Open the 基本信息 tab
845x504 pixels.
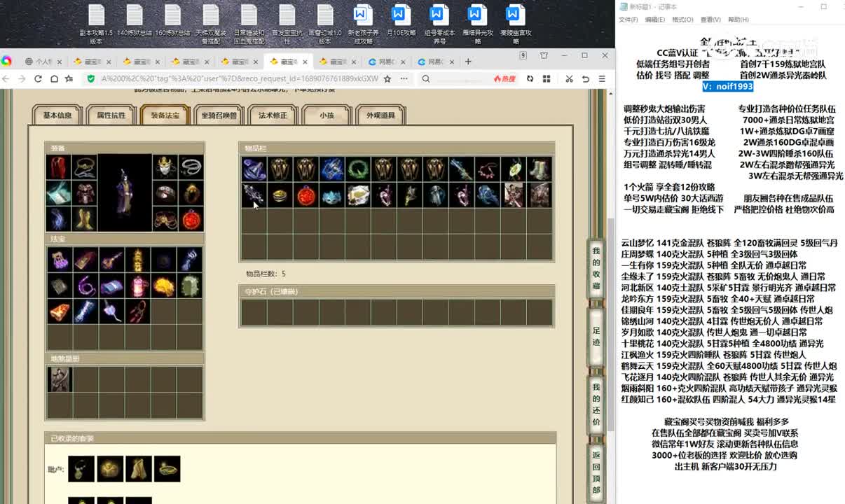point(57,115)
